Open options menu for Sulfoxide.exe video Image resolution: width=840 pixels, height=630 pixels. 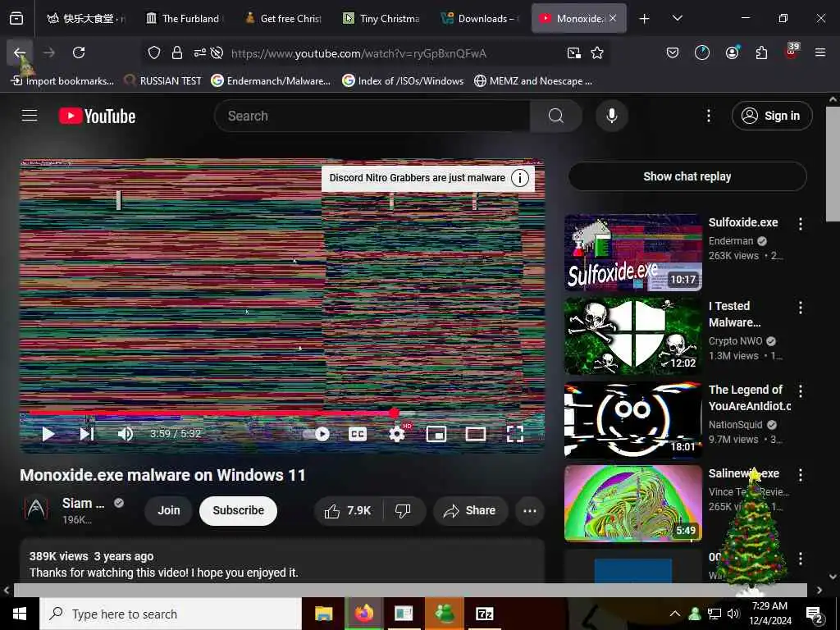[x=801, y=224]
